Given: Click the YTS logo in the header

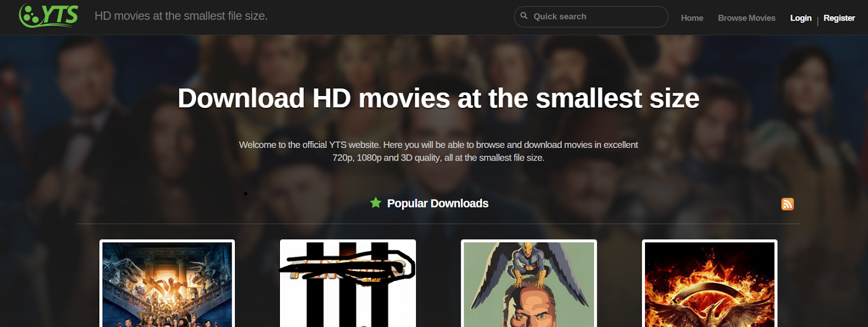Looking at the screenshot, I should point(48,16).
